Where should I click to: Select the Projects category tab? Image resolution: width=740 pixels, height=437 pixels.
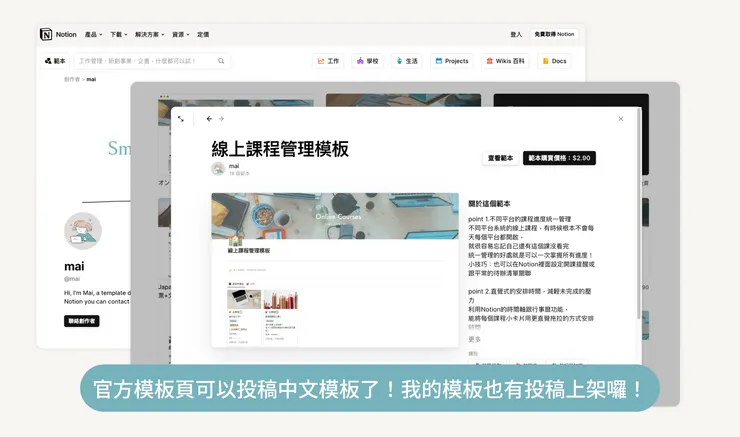pos(452,61)
